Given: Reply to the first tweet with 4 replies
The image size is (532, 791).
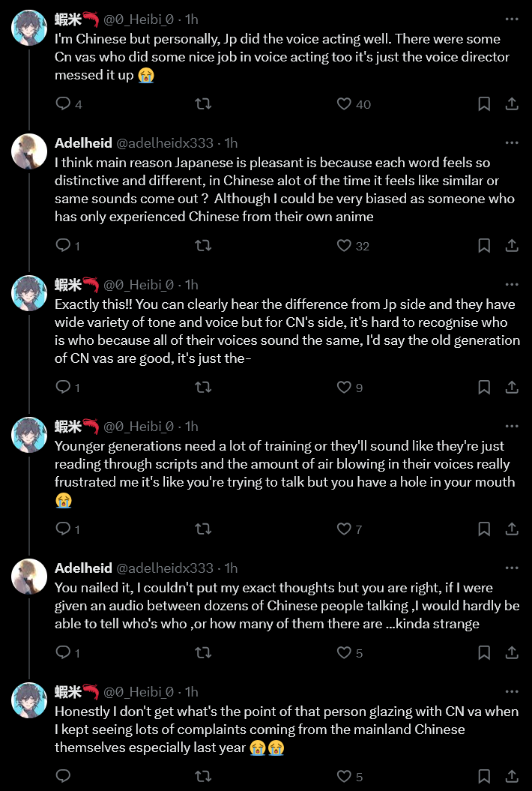Looking at the screenshot, I should pos(63,104).
